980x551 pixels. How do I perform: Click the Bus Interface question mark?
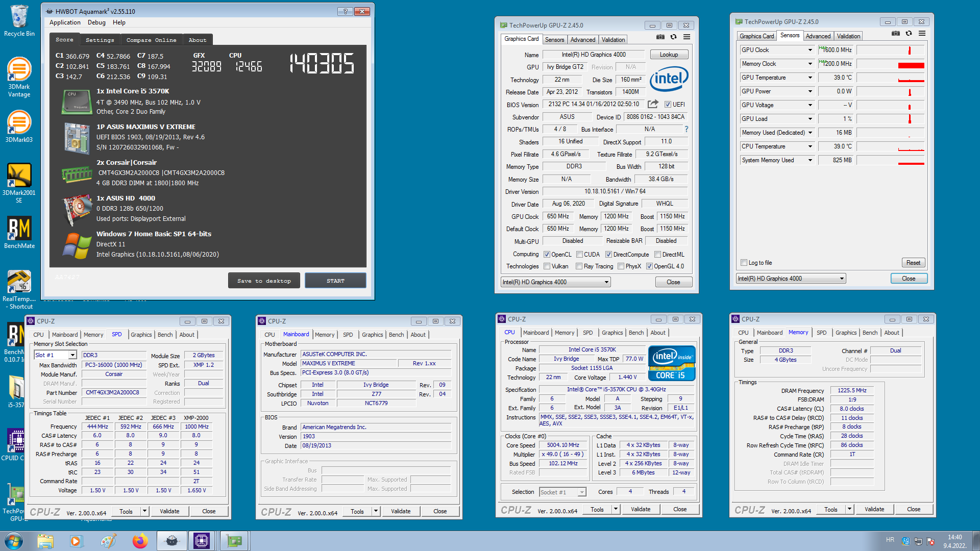687,129
